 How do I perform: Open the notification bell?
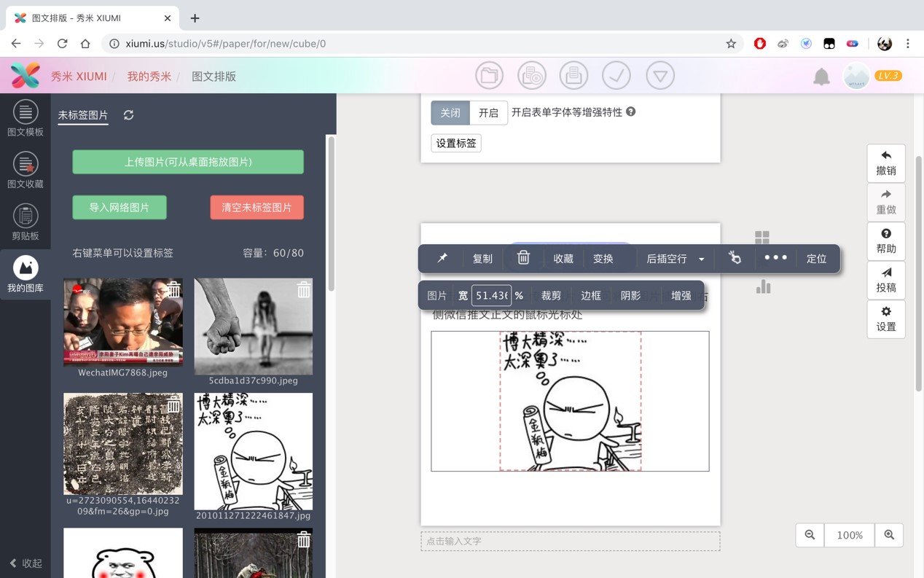(821, 77)
